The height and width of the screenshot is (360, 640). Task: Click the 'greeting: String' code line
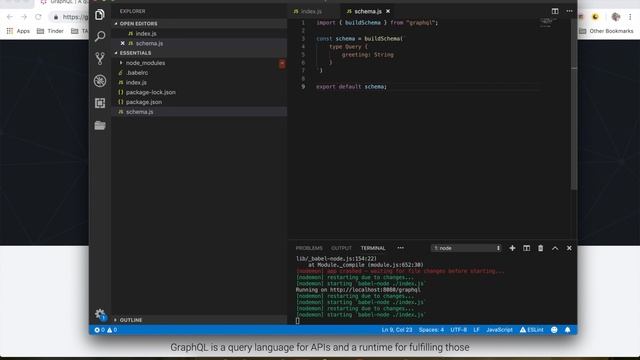(367, 55)
